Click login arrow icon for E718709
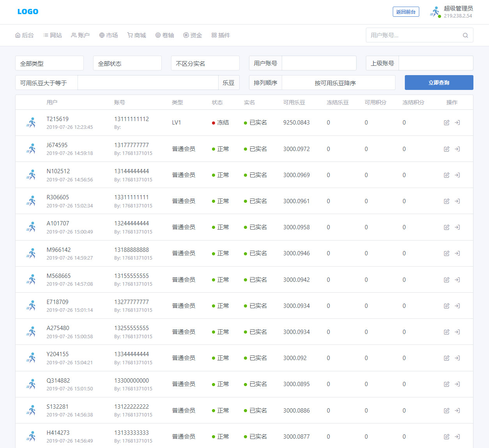The width and height of the screenshot is (489, 448). click(x=457, y=306)
